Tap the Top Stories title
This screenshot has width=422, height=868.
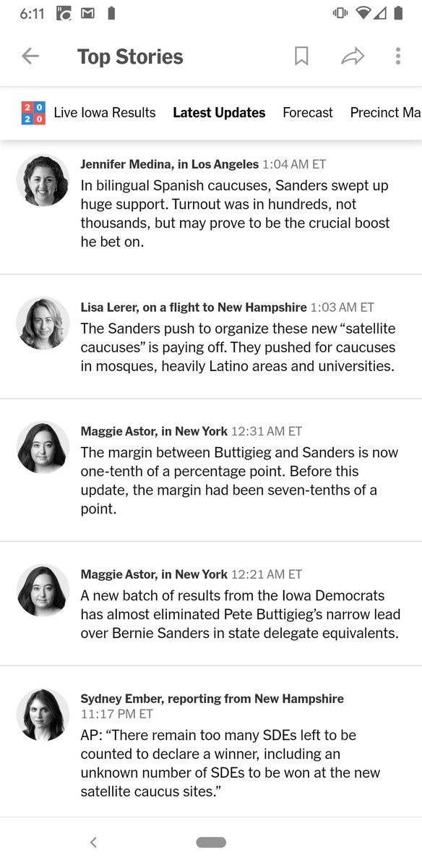130,57
